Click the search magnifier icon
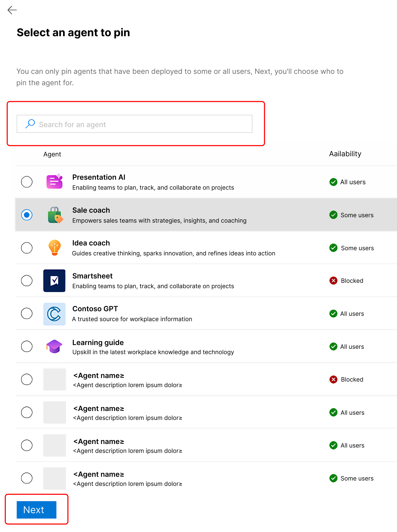The image size is (397, 532). (x=30, y=124)
